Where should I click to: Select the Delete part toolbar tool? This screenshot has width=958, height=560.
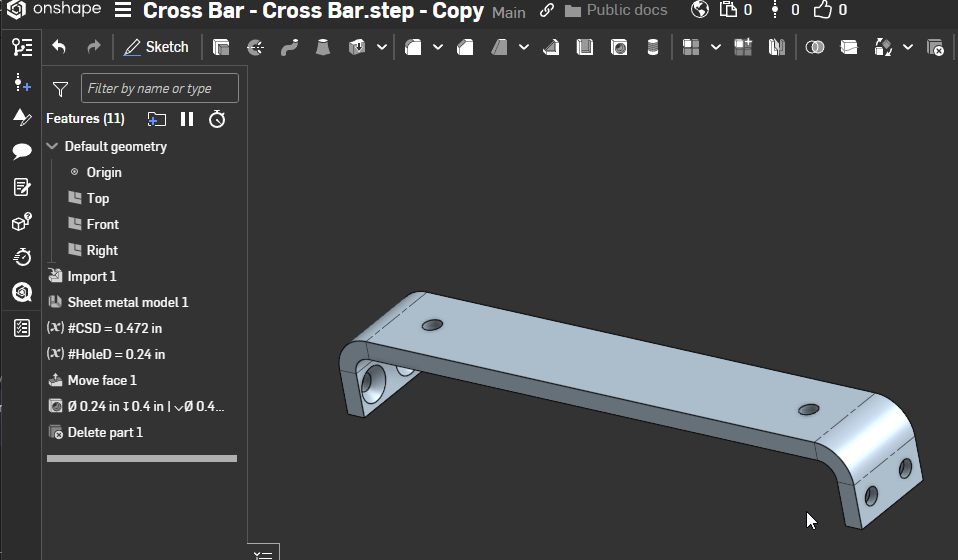click(x=935, y=47)
